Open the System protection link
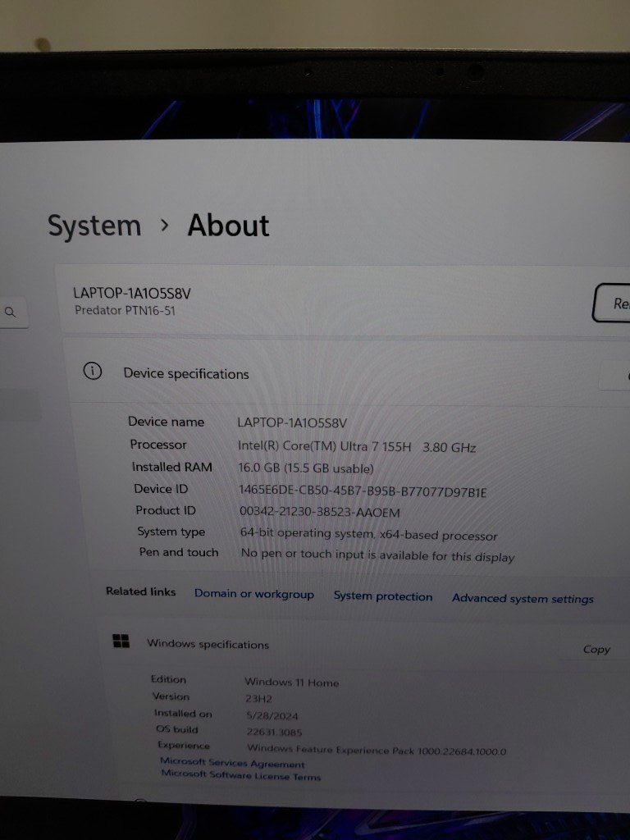 [x=382, y=596]
